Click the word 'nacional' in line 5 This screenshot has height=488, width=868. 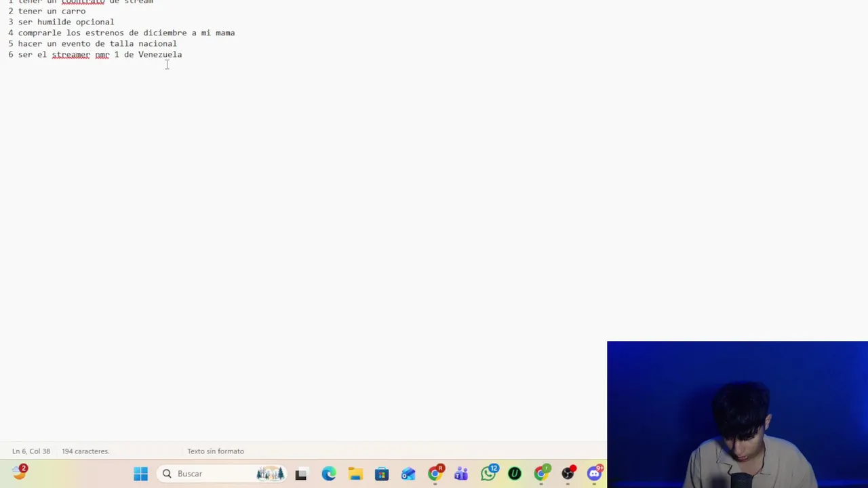pyautogui.click(x=157, y=43)
